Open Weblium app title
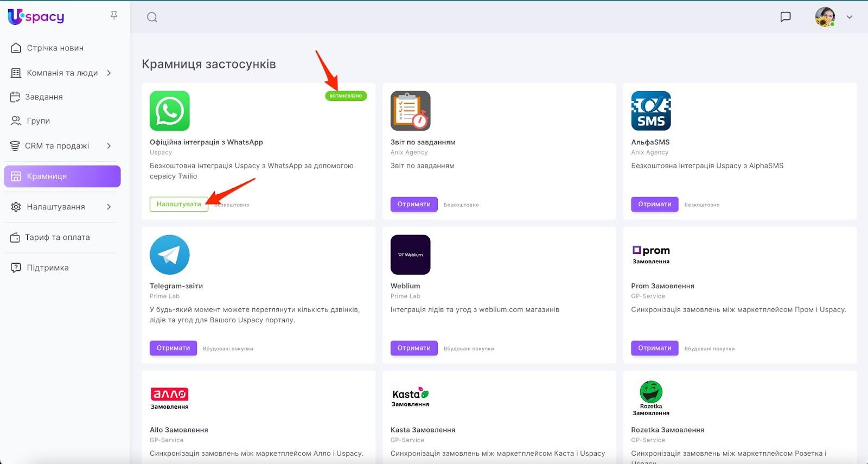This screenshot has width=868, height=464. pos(405,286)
